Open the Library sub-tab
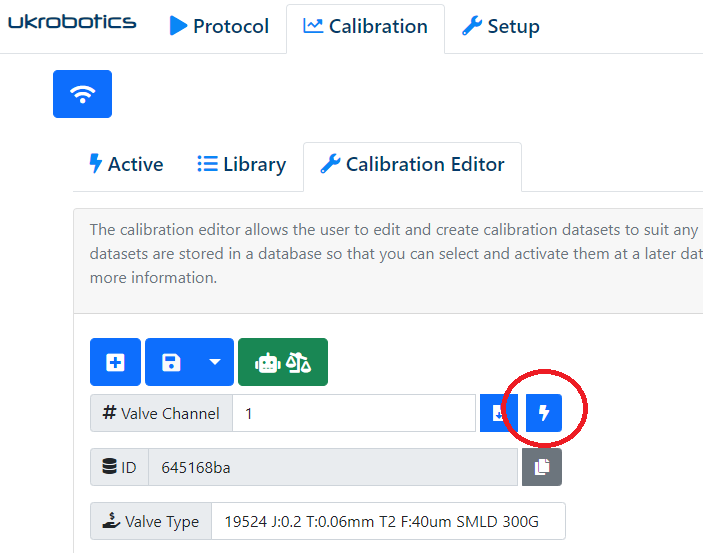The width and height of the screenshot is (703, 553). point(241,165)
